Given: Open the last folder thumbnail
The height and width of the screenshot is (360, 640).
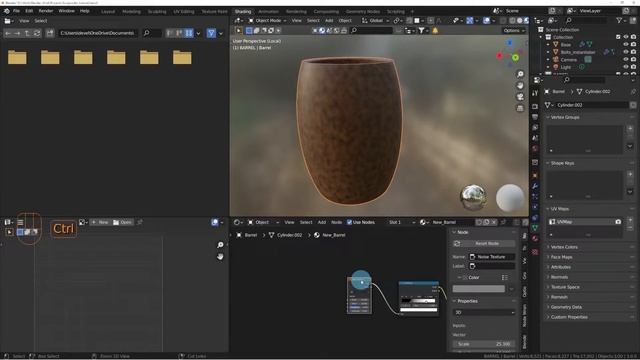Looking at the screenshot, I should tap(182, 57).
